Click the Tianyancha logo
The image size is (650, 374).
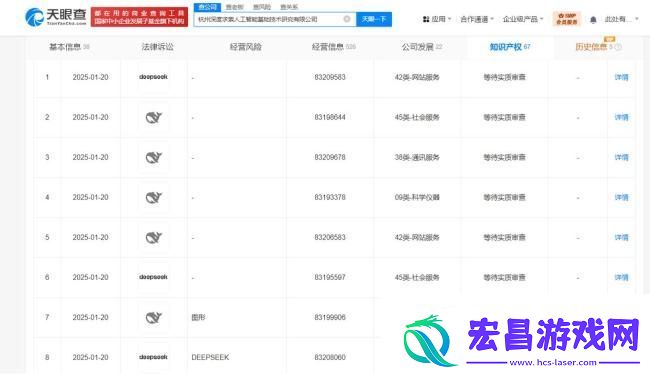56,17
